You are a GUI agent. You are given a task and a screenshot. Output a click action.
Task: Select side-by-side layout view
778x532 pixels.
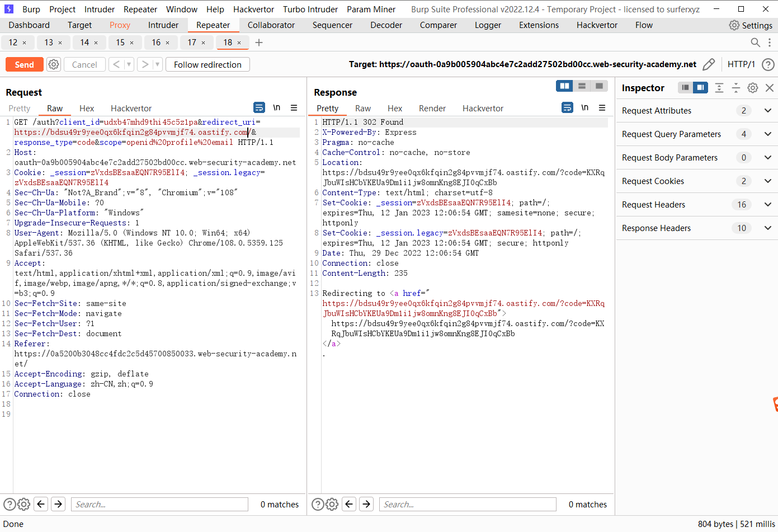pos(565,86)
